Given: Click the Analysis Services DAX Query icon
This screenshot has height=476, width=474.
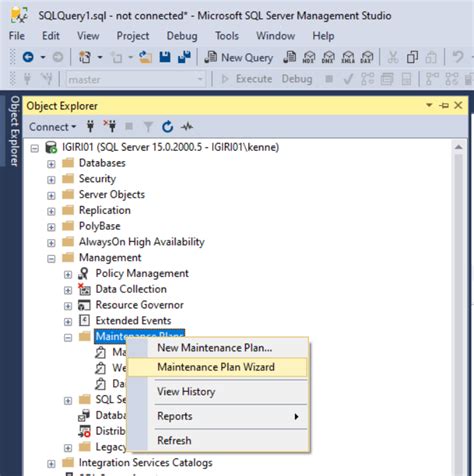Looking at the screenshot, I should point(367,57).
